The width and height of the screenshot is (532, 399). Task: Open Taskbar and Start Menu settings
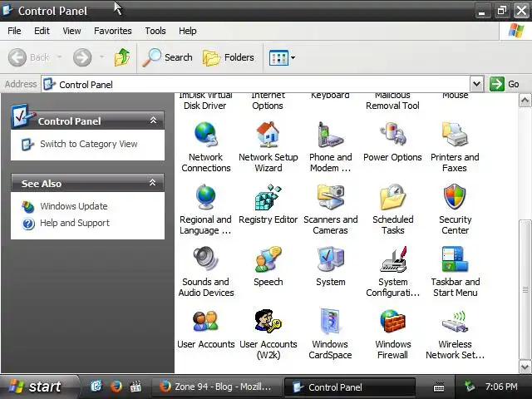tap(455, 259)
